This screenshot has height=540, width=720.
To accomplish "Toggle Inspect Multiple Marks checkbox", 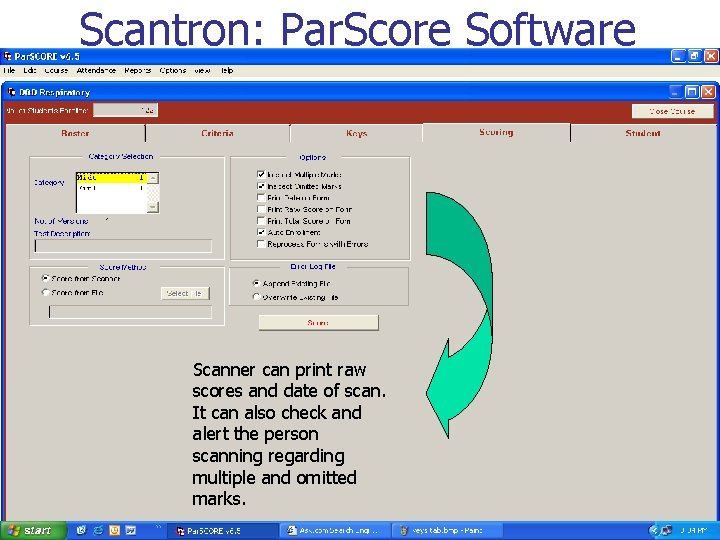I will point(261,174).
